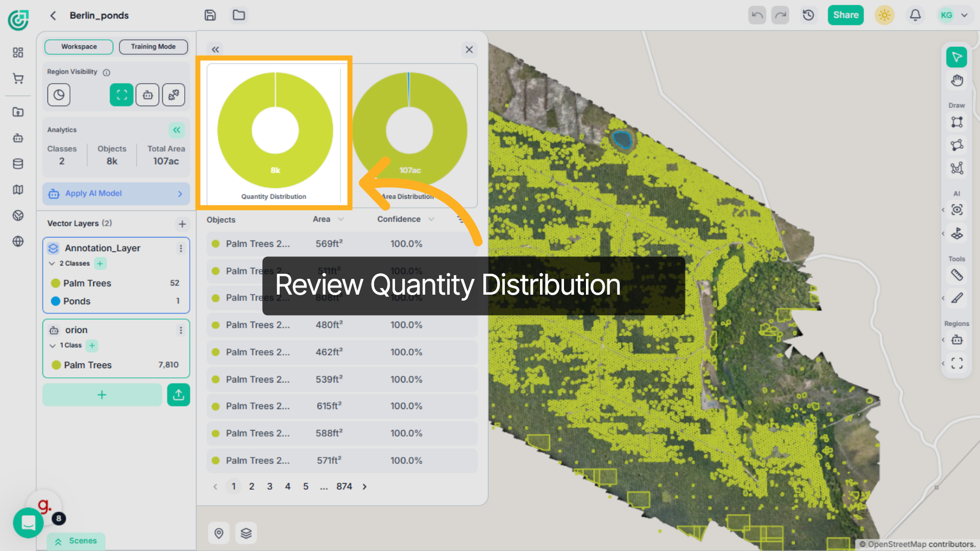Switch to Training Mode tab
The height and width of the screenshot is (551, 980).
coord(153,46)
